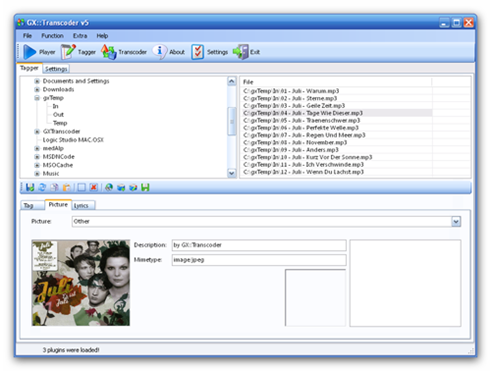The width and height of the screenshot is (491, 371).
Task: Click the blue box with pencil icon
Action: (133, 187)
